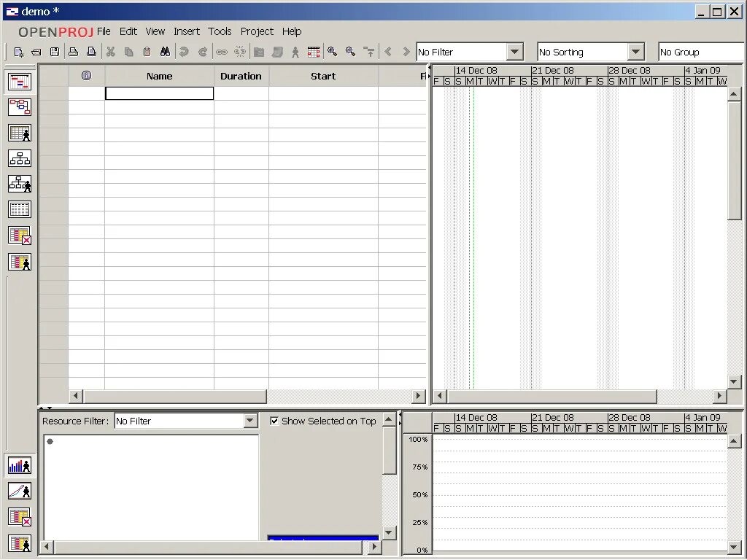
Task: Save the project with the floppy disk icon
Action: click(x=55, y=52)
